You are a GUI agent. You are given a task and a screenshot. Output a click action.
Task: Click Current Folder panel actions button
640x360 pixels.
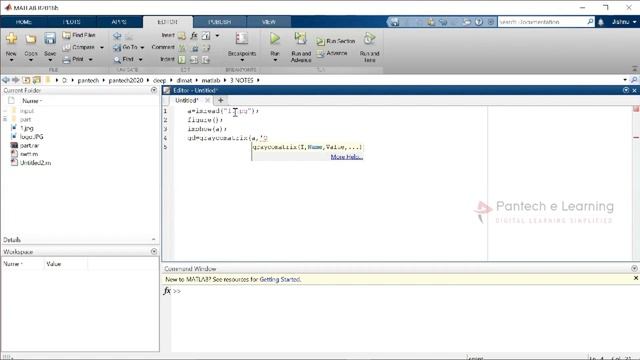point(154,90)
